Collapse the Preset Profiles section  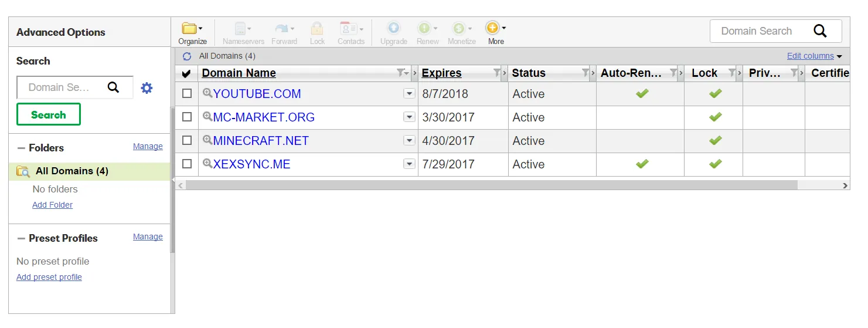22,238
